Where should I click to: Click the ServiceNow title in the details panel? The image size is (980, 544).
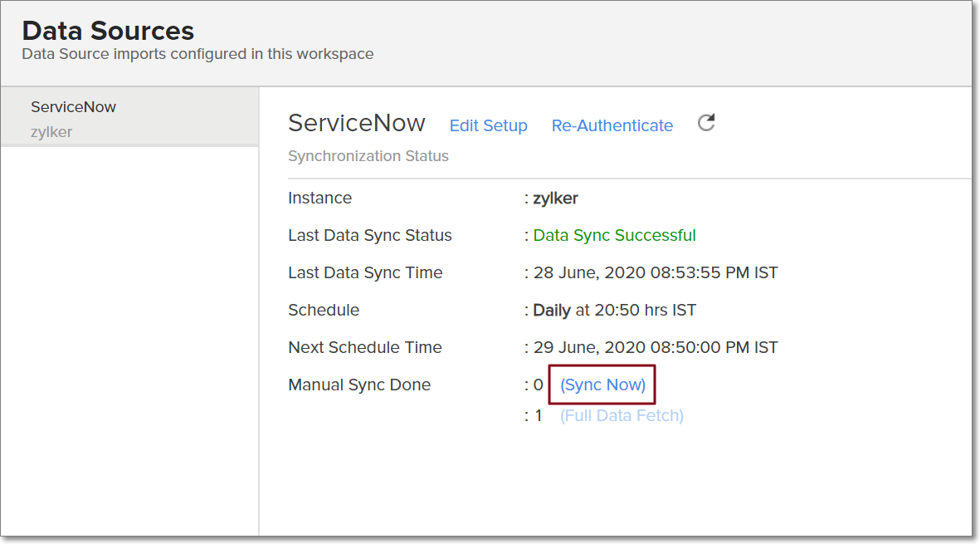pos(356,124)
